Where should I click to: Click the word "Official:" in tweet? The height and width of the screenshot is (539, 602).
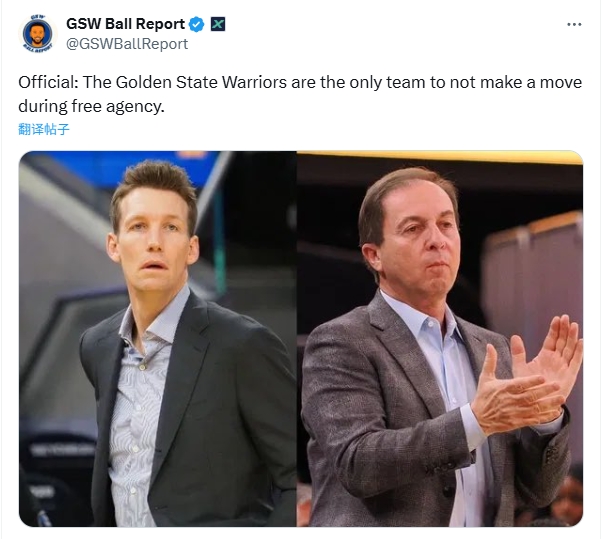pos(48,82)
